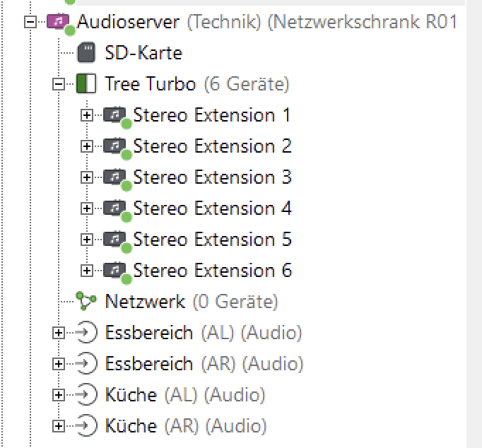Expand Stereo Extension 2 node
482x448 pixels.
(x=87, y=146)
